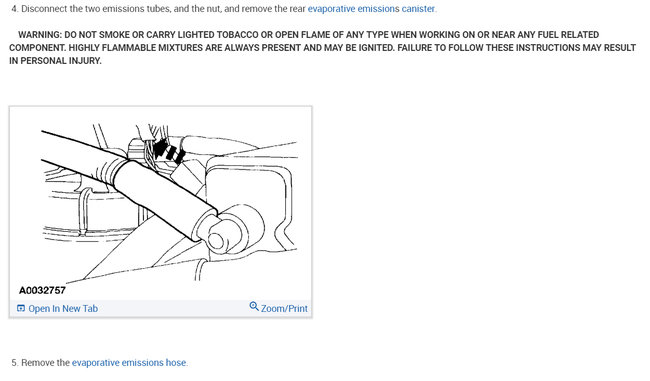Click the Zoom/Print text link
This screenshot has width=650, height=381.
284,308
